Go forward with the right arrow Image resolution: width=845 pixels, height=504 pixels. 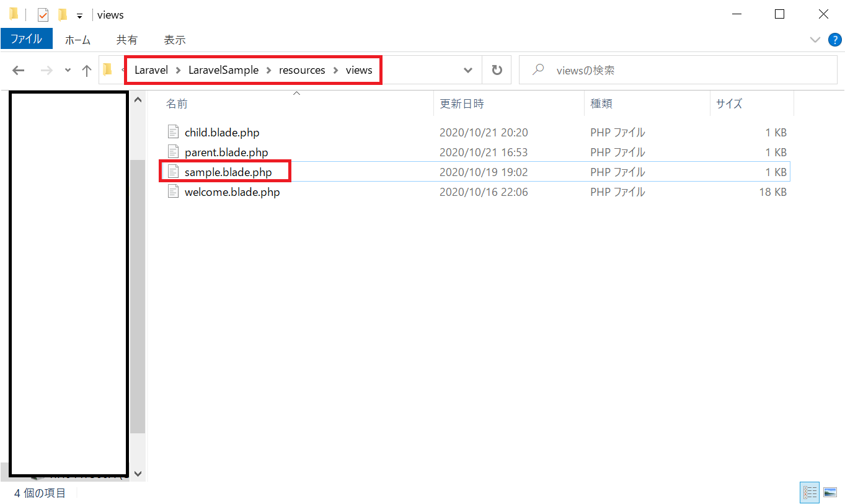[x=46, y=70]
